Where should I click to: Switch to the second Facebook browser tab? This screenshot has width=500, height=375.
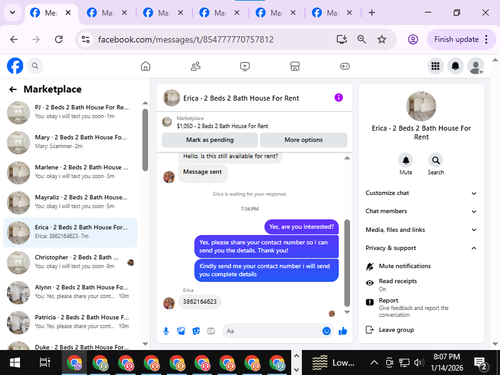coord(107,13)
